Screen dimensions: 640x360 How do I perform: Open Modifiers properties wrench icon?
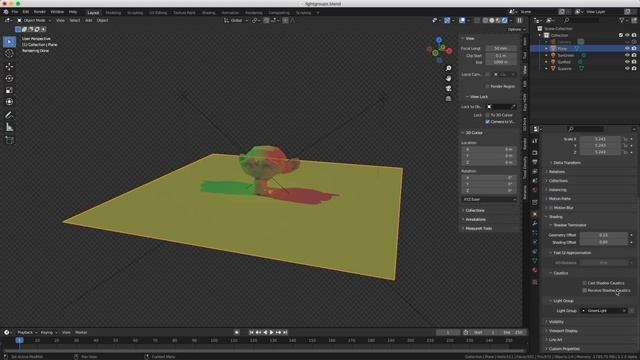[535, 224]
